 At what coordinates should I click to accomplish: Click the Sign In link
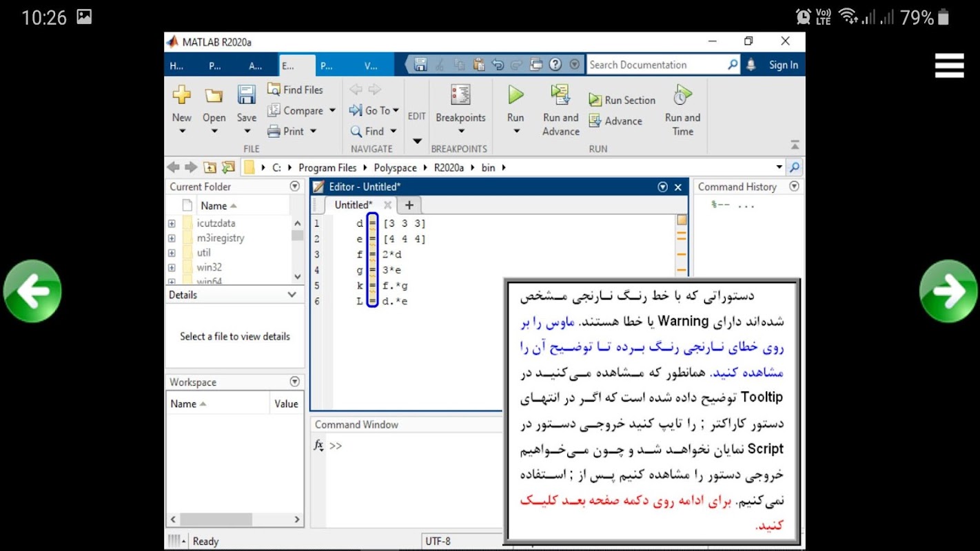click(784, 65)
